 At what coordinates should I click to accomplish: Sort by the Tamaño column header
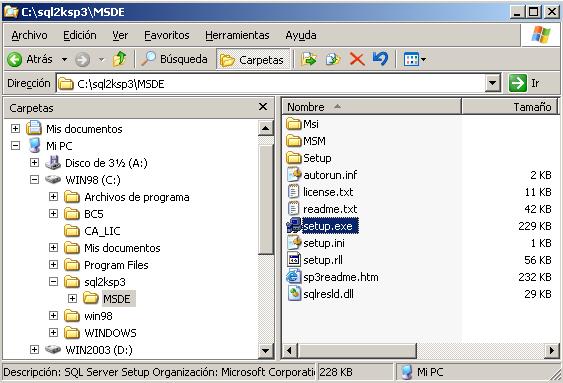point(510,107)
